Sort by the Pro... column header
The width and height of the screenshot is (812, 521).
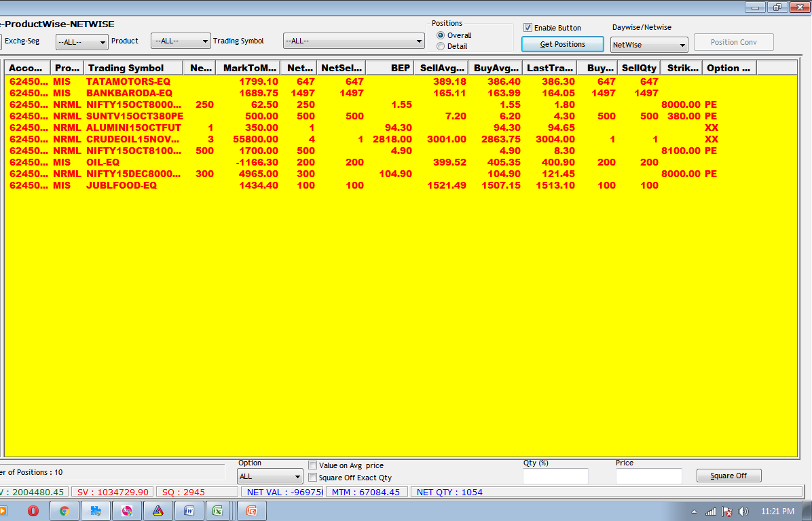67,68
